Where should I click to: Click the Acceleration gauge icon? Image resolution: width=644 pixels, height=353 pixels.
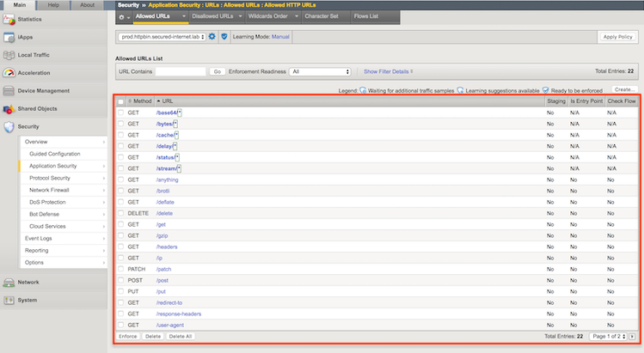[x=9, y=73]
